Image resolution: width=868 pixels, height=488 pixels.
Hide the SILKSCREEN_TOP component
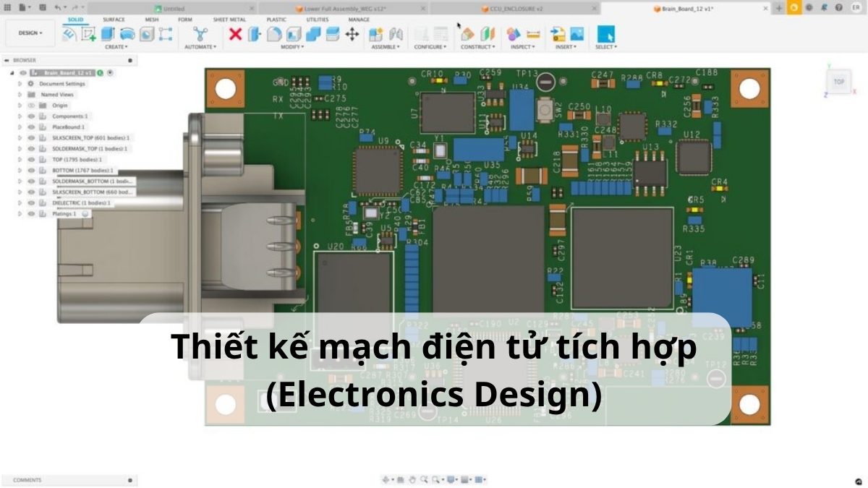[31, 138]
